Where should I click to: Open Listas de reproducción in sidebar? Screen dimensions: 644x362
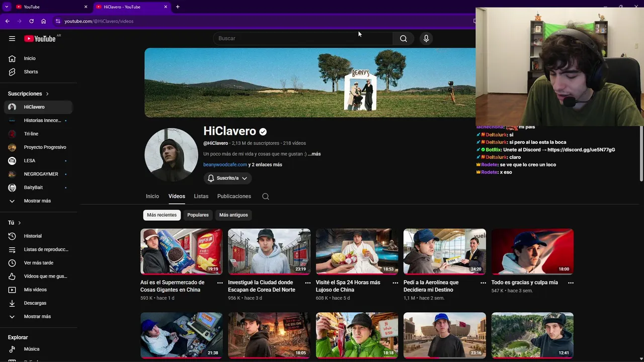[x=38, y=249]
